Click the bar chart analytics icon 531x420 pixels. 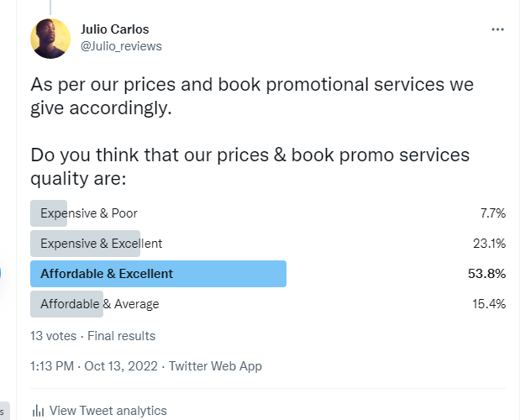[x=38, y=411]
